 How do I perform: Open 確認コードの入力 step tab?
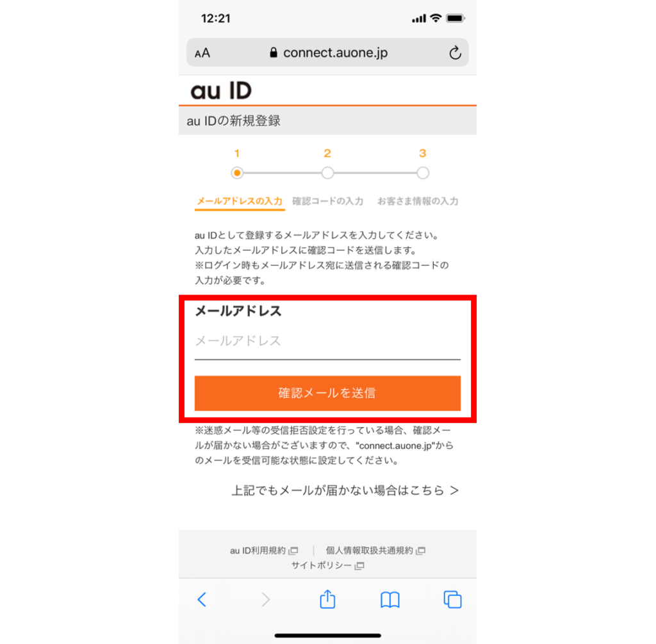pyautogui.click(x=327, y=201)
